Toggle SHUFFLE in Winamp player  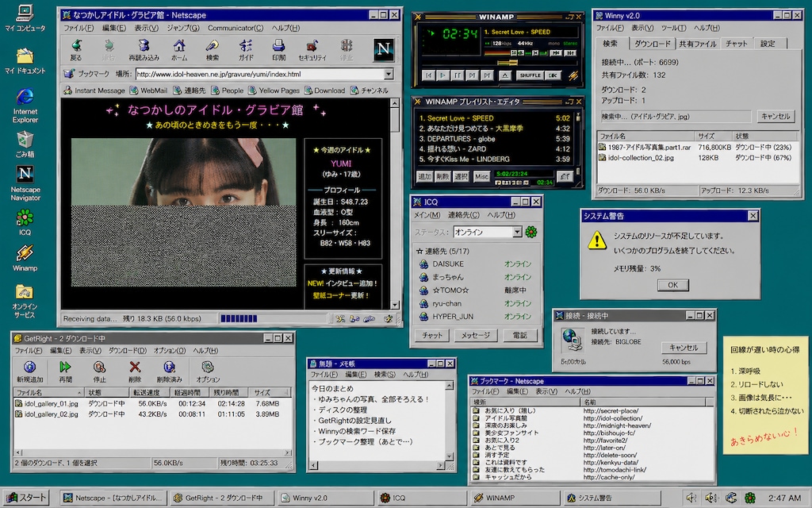tap(530, 75)
